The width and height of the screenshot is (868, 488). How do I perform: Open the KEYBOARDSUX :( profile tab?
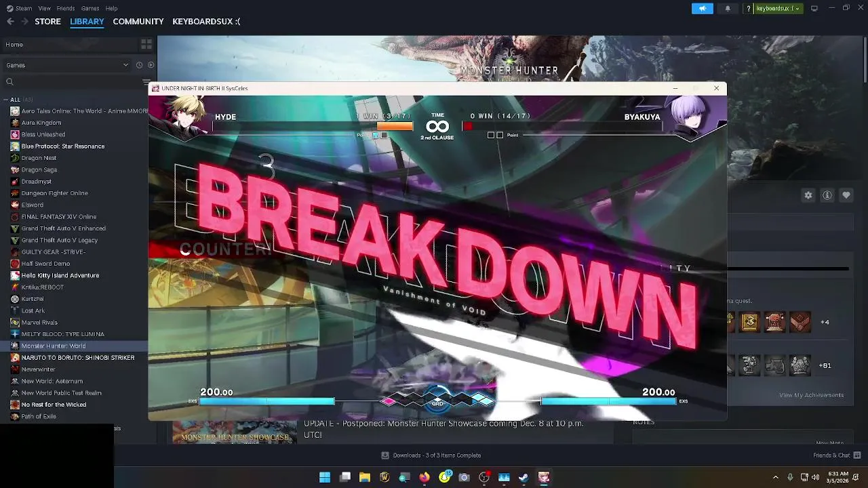click(206, 22)
